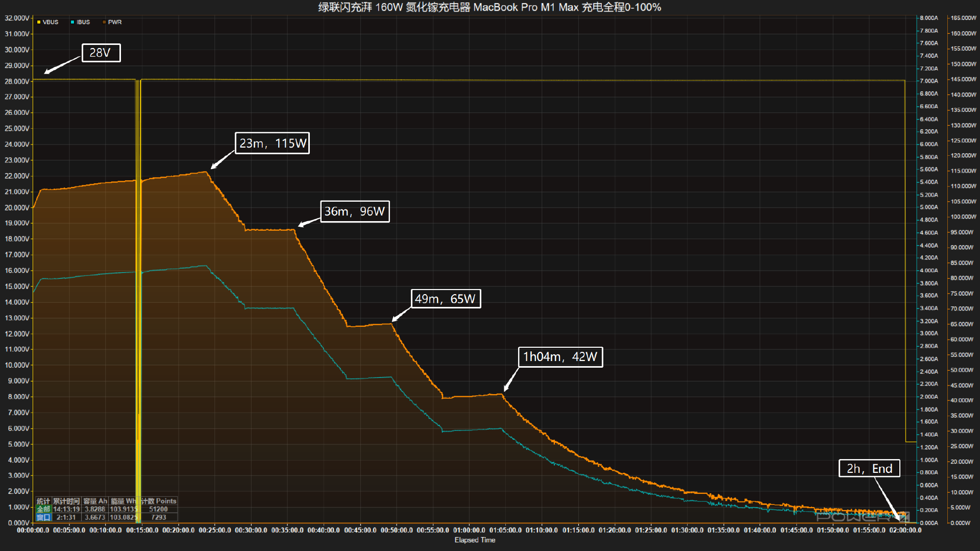Click the 103.9135 energy cell
The height and width of the screenshot is (551, 980).
point(124,509)
